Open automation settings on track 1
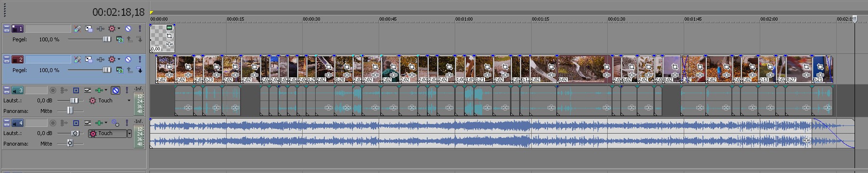Viewport: 868px width, 173px height. tap(112, 28)
